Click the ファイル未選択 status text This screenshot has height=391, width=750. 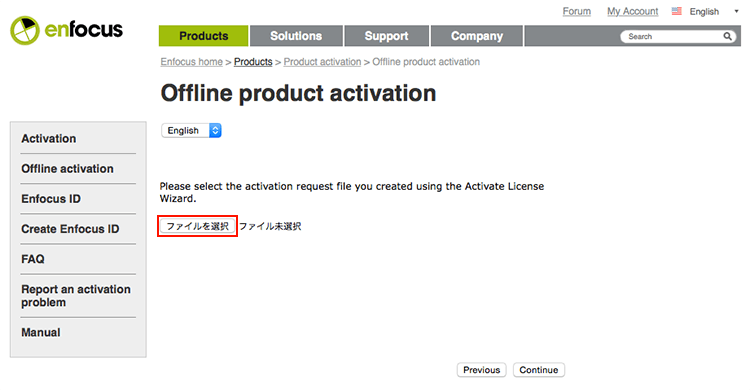[x=270, y=226]
